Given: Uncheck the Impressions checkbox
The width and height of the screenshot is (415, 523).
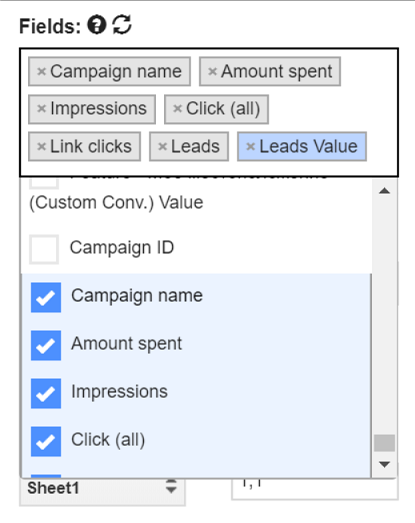Looking at the screenshot, I should click(x=46, y=394).
